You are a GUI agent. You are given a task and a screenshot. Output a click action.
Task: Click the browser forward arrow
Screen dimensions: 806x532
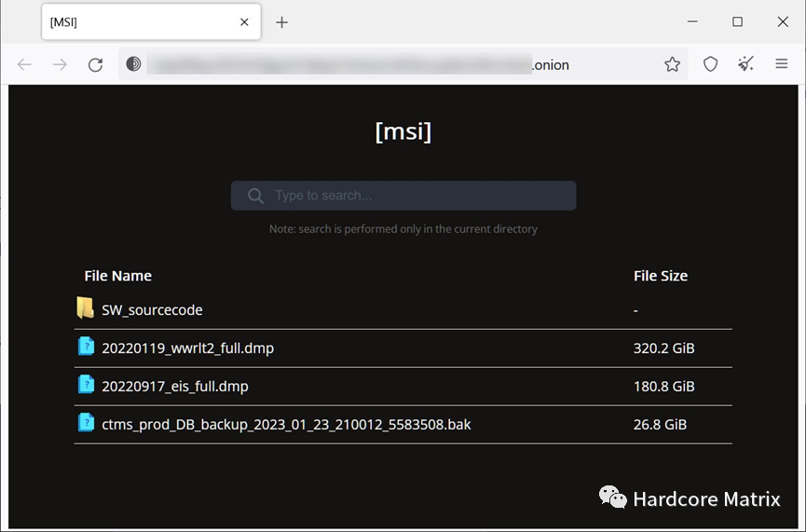(x=60, y=64)
